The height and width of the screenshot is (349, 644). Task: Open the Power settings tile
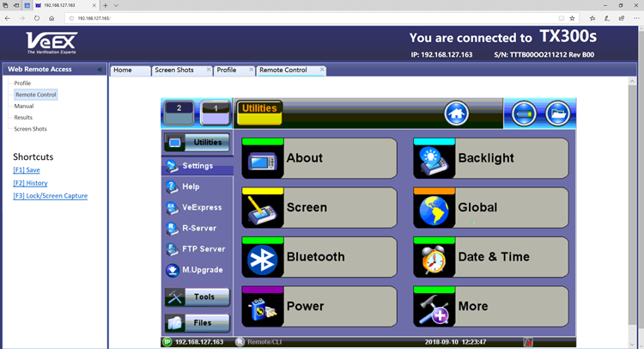[319, 306]
